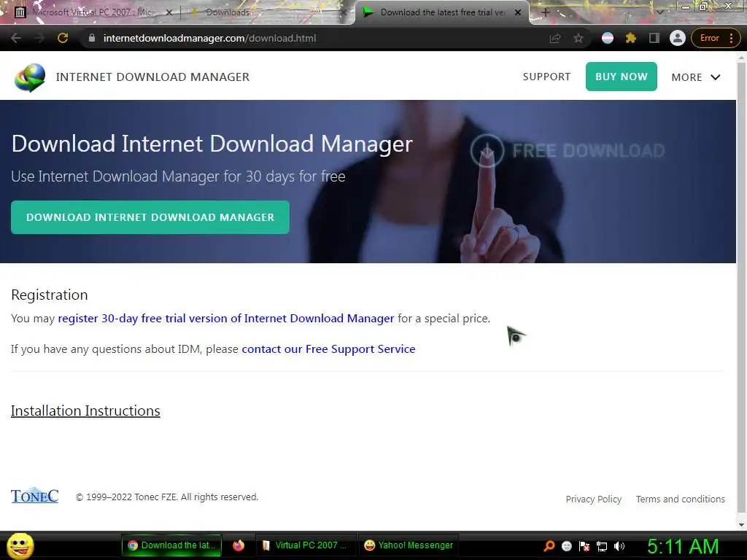Expand the MORE dropdown menu

[695, 77]
